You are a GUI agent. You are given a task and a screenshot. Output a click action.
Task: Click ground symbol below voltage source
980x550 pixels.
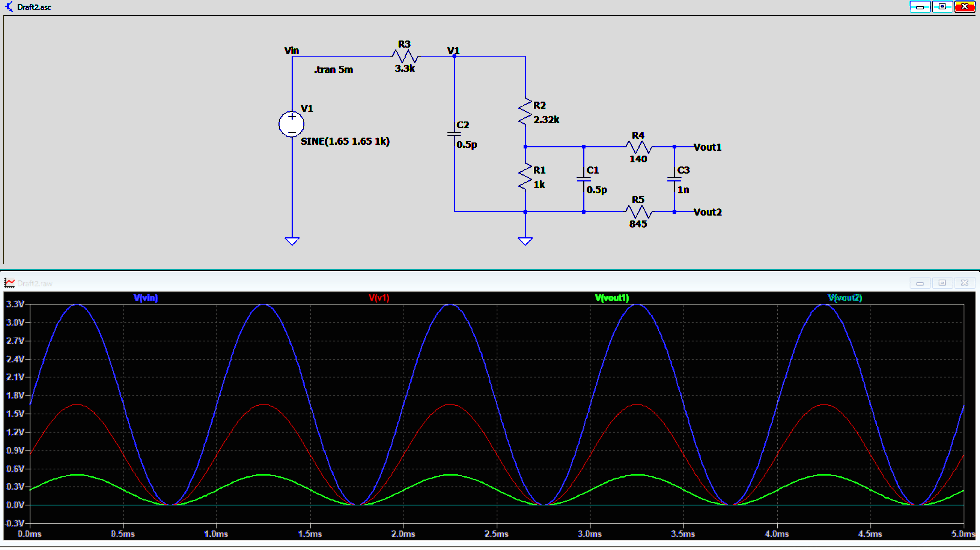(292, 241)
